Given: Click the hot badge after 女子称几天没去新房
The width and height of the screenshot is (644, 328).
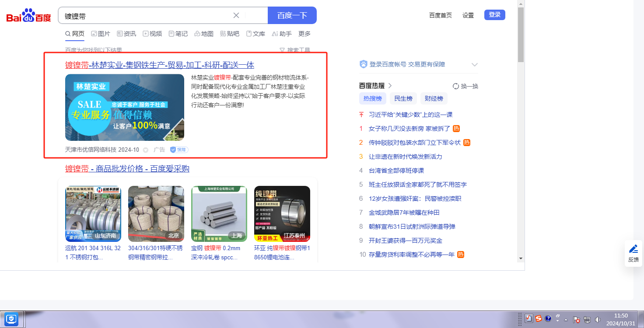Looking at the screenshot, I should coord(456,129).
